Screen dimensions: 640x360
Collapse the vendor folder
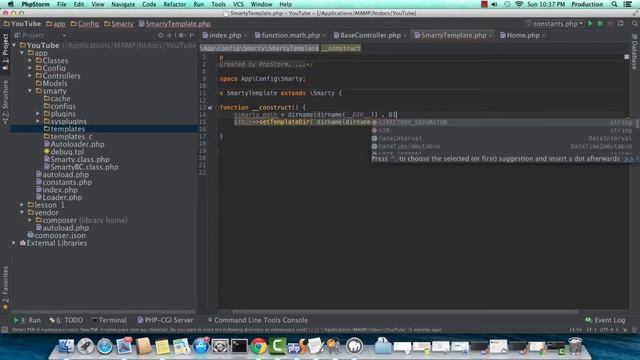point(22,212)
